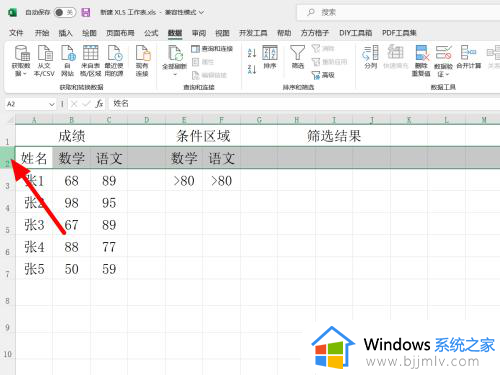Expand the Get Data dropdown arrow
This screenshot has height=375, width=500.
[24, 74]
